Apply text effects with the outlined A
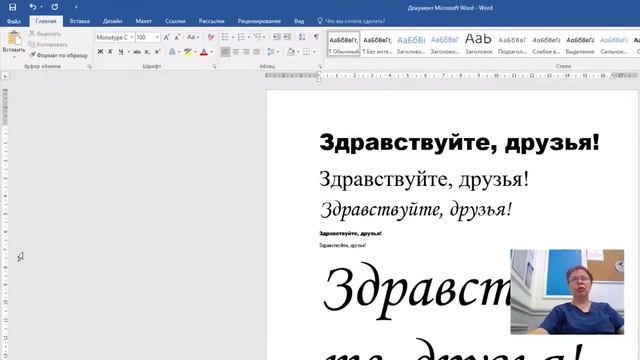Viewport: 640px width, 360px height. (x=172, y=52)
